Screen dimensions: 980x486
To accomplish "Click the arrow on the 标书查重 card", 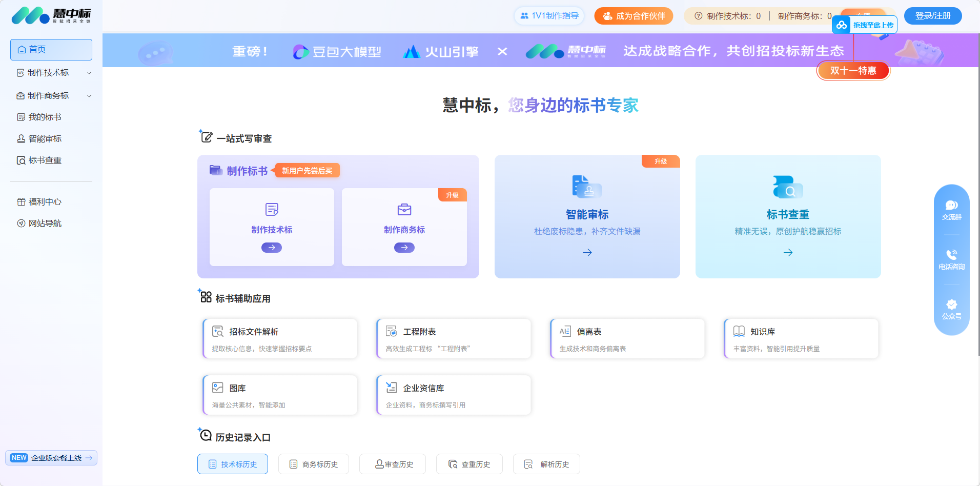I will coord(788,253).
